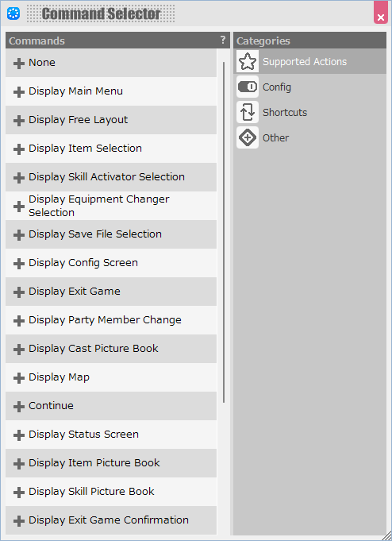The height and width of the screenshot is (541, 392).
Task: Click plus icon beside Display Map
Action: (19, 378)
